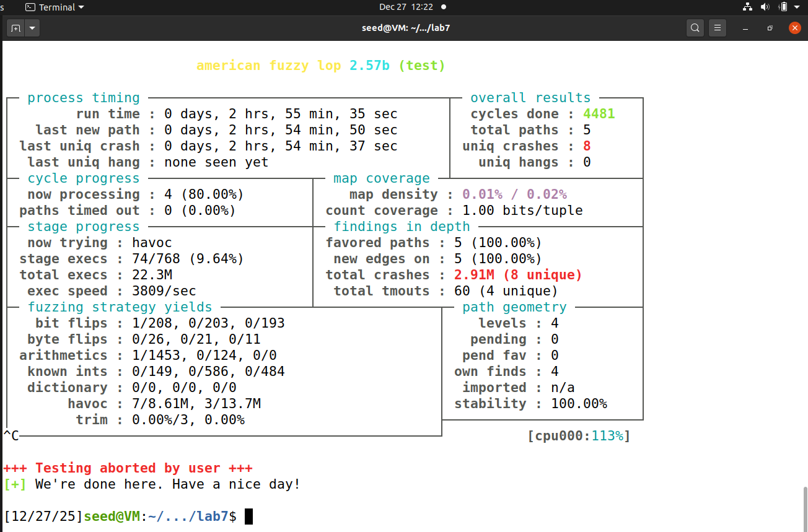This screenshot has width=808, height=532.
Task: Minimize the terminal window
Action: (x=746, y=28)
